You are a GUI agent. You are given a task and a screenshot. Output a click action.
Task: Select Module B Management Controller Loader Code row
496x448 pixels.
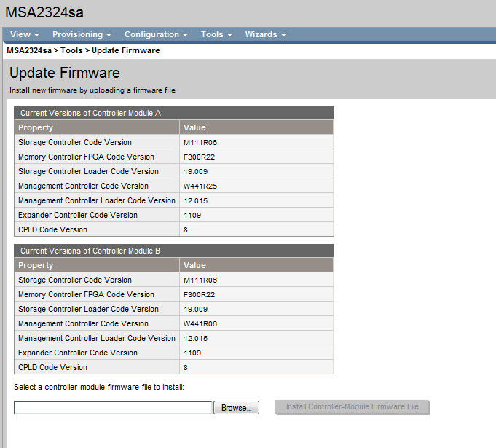(x=174, y=338)
